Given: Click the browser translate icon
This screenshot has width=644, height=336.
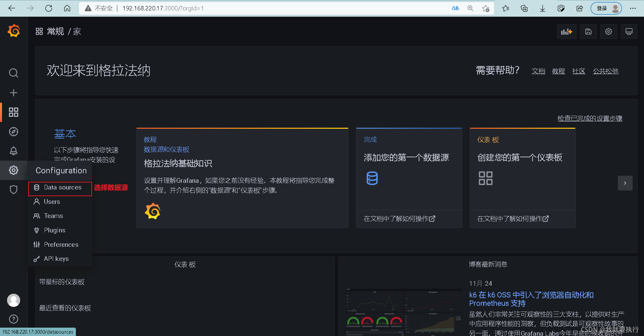Looking at the screenshot, I should click(x=455, y=8).
